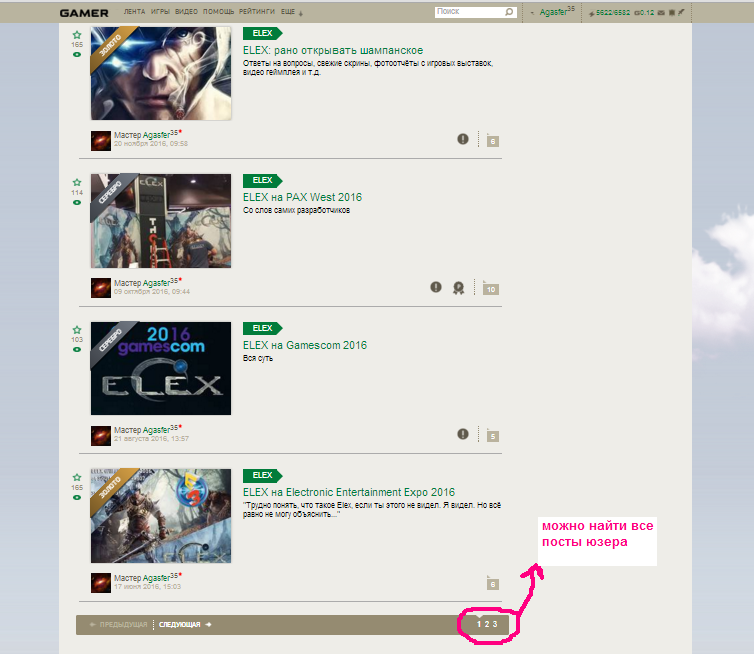Click the GAMER site logo
The width and height of the screenshot is (754, 654).
click(x=83, y=12)
